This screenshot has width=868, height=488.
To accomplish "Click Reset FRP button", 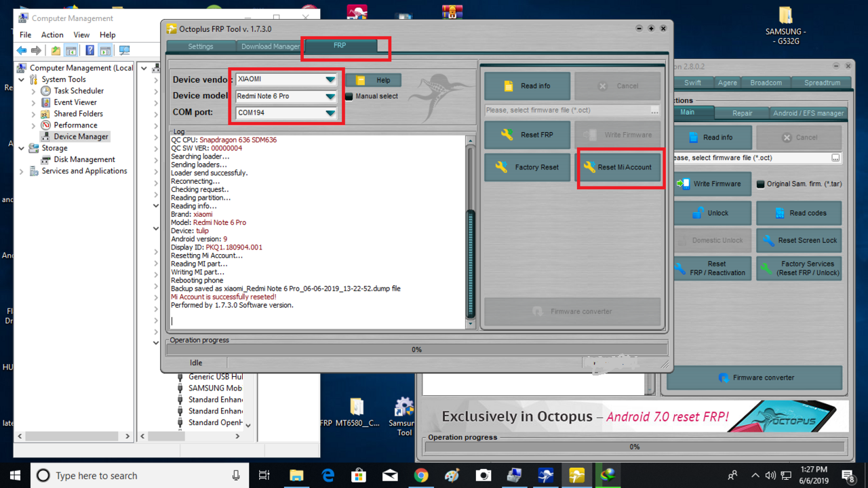I will (527, 135).
